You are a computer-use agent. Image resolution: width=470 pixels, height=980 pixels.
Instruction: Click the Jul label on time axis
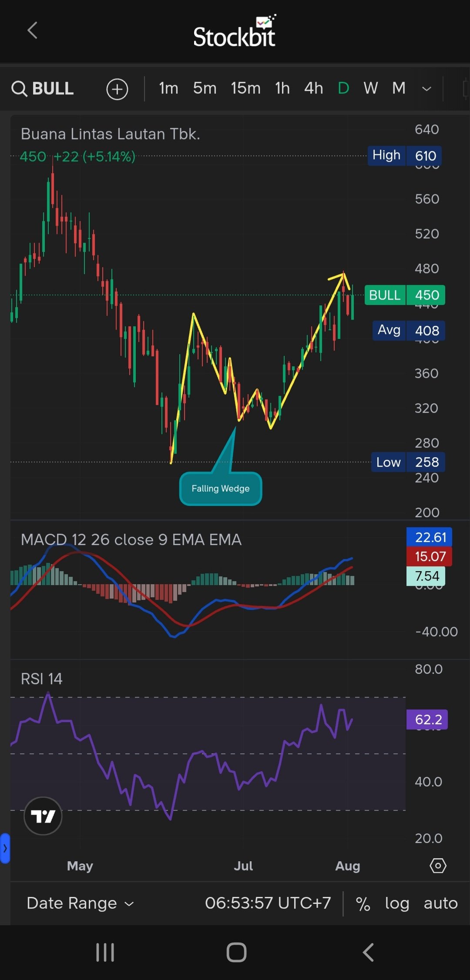pos(243,866)
